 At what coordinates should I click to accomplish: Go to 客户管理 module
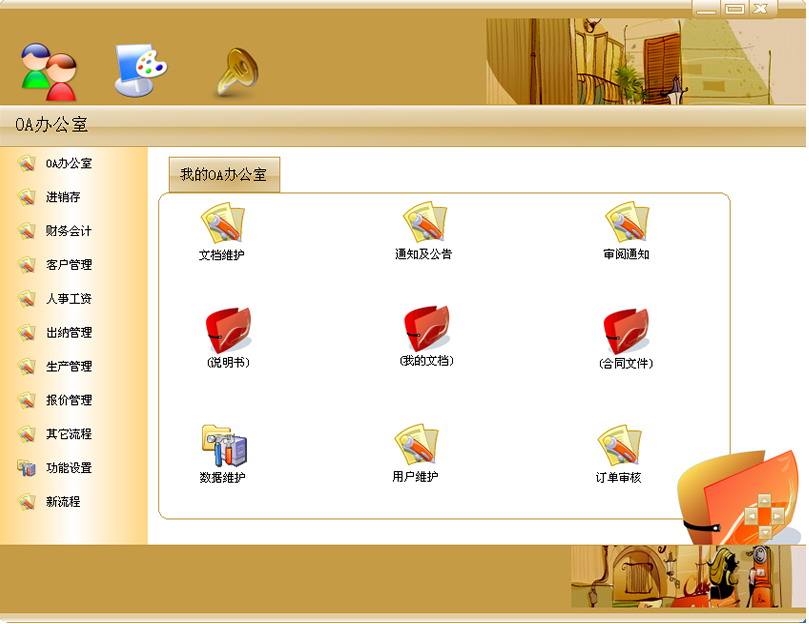pos(69,265)
